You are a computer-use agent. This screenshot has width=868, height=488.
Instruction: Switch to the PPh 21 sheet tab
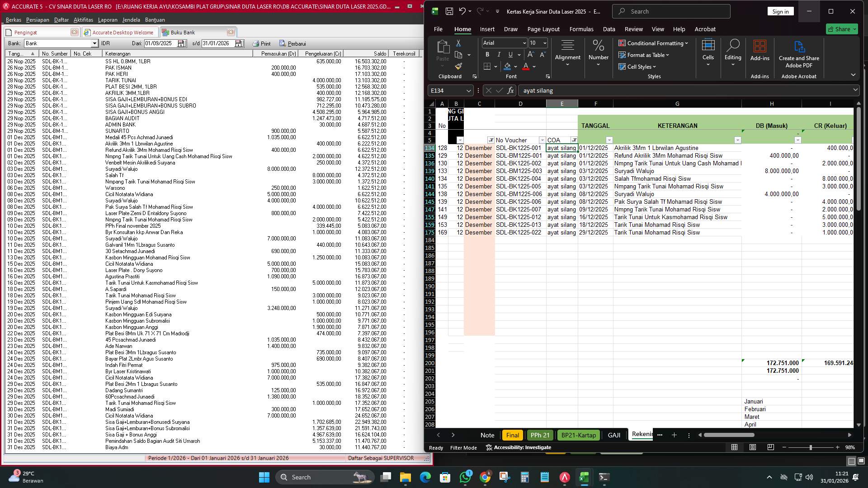coord(540,435)
